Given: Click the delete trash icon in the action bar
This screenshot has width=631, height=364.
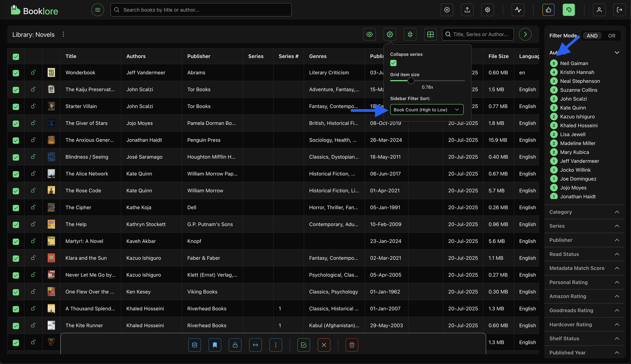Looking at the screenshot, I should pyautogui.click(x=352, y=345).
